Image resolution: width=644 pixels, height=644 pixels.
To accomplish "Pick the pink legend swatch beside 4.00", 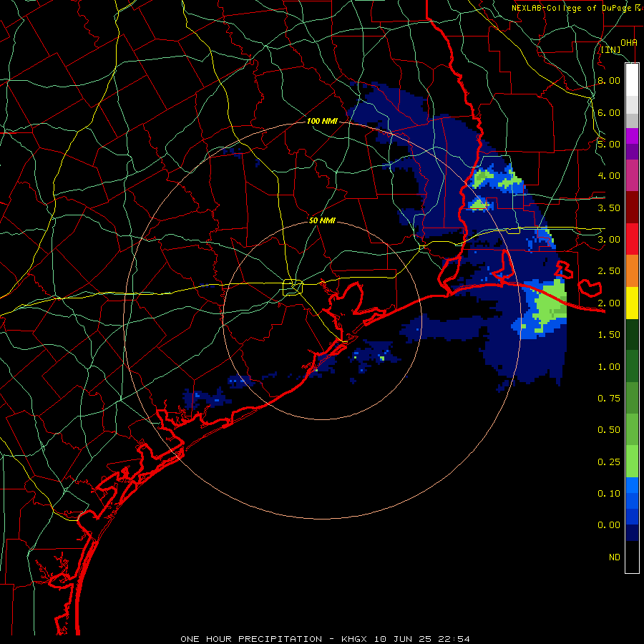I will [x=632, y=175].
